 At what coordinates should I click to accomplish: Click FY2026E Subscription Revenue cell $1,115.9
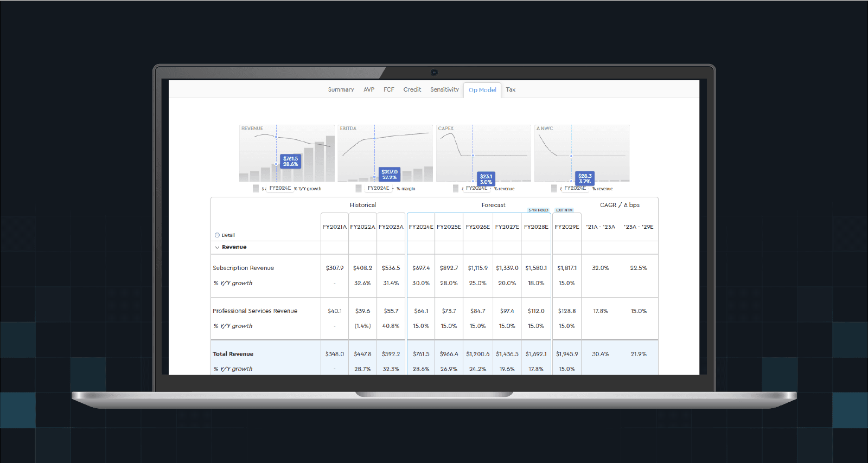pyautogui.click(x=477, y=268)
